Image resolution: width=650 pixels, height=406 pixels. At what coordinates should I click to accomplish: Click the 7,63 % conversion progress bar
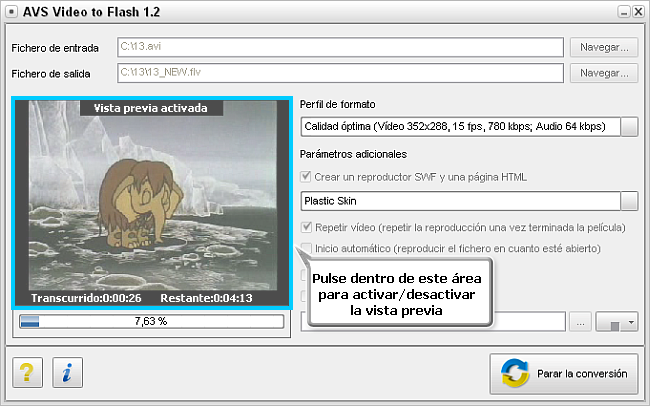[152, 321]
